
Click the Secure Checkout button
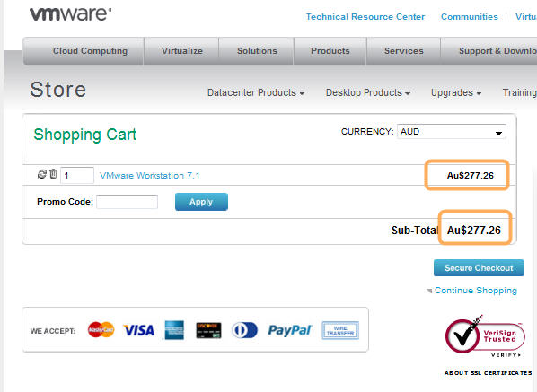(479, 268)
